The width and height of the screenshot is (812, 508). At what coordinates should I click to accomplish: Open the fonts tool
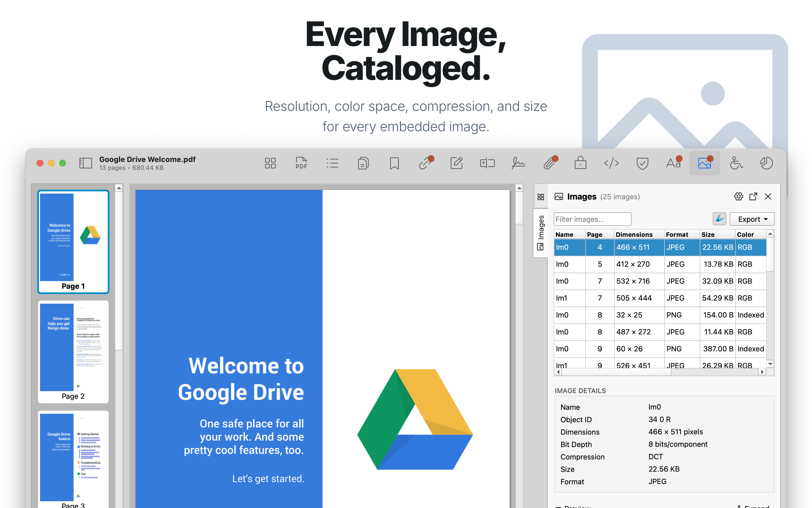click(674, 163)
